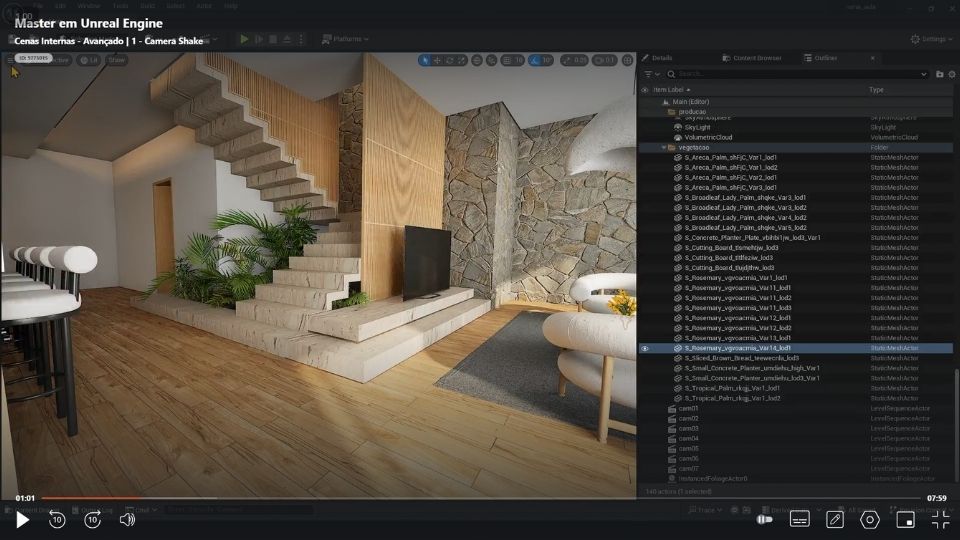Image resolution: width=960 pixels, height=540 pixels.
Task: Select cam01 level sequence
Action: (796, 408)
